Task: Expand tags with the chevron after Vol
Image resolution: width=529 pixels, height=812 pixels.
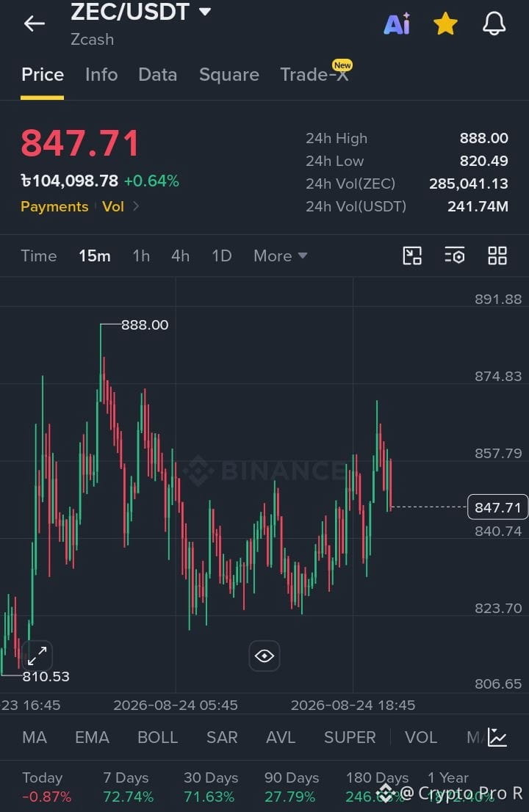Action: click(x=136, y=206)
